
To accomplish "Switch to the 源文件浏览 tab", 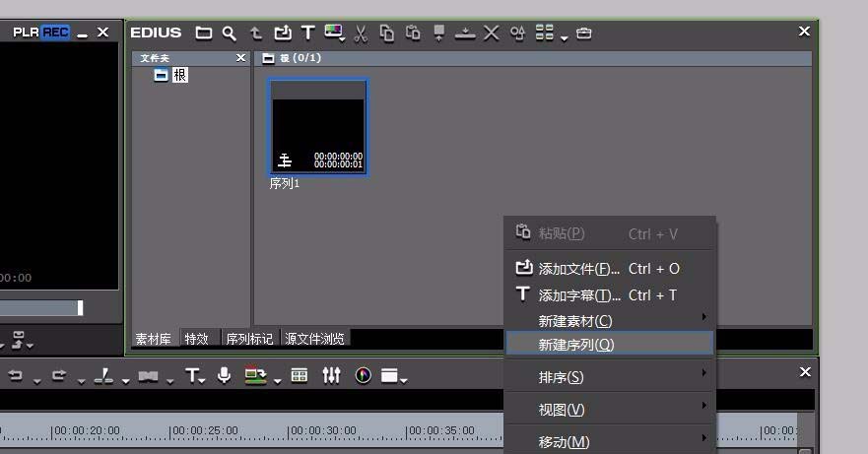I will pos(314,339).
